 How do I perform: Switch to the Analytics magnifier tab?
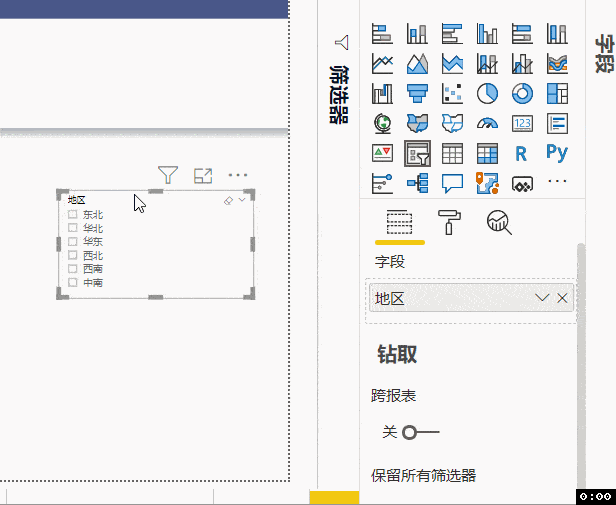pos(499,222)
